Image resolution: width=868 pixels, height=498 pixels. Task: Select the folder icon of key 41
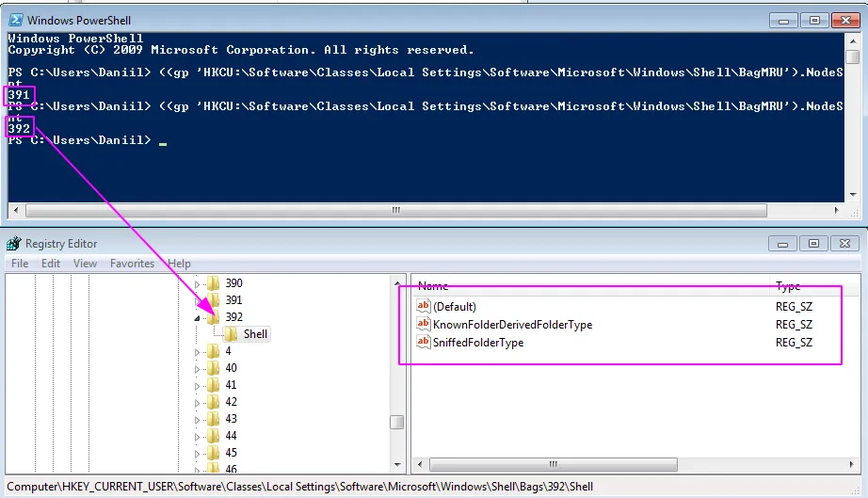[213, 385]
